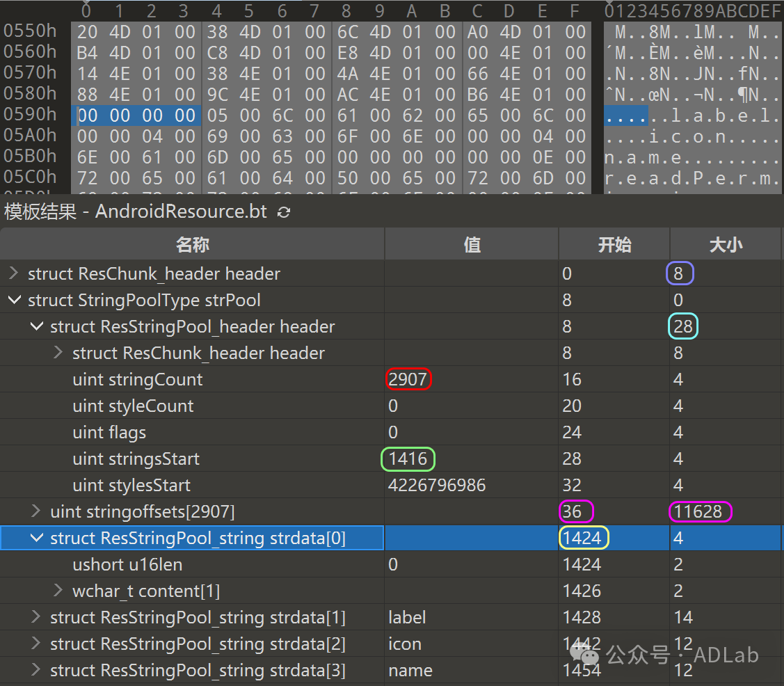Click the stringsStart value 1416
The height and width of the screenshot is (686, 784).
408,459
